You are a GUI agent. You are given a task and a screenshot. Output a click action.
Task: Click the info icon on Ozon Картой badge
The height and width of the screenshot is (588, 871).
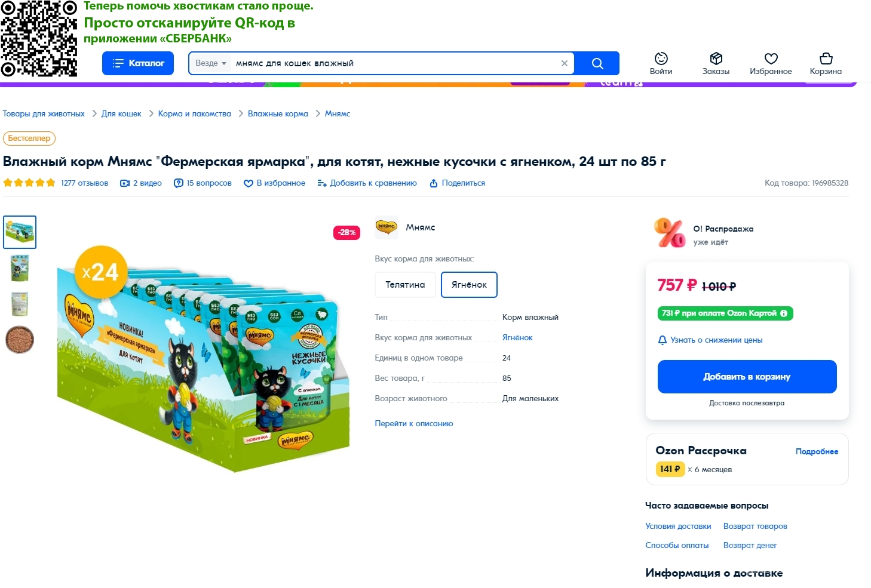click(x=784, y=313)
